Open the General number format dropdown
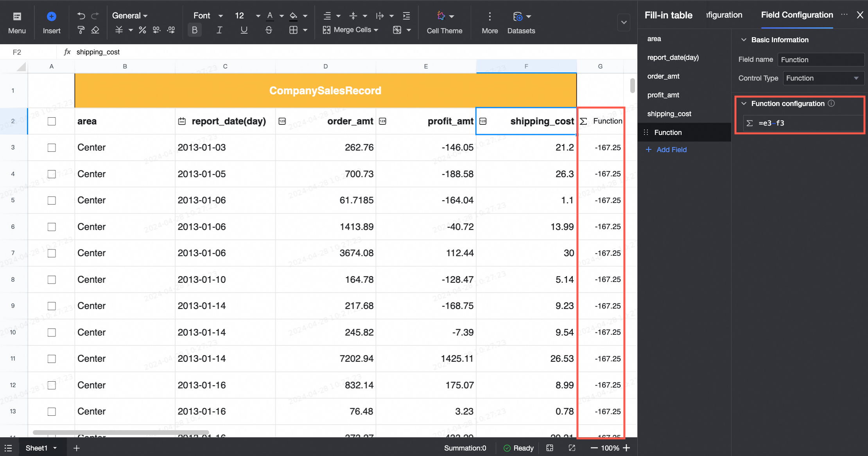 130,16
